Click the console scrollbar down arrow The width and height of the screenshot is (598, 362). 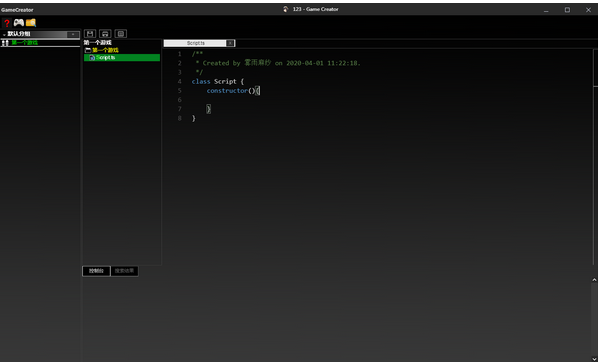[x=594, y=359]
